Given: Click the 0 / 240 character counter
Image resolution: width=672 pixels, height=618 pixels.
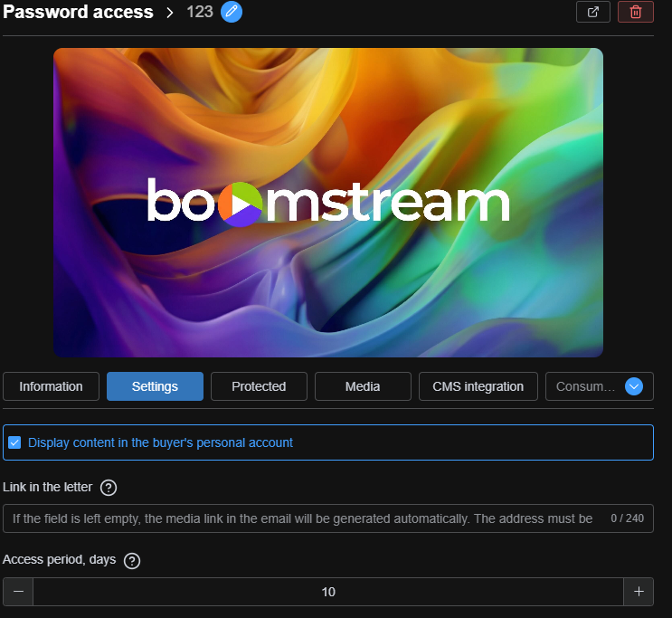Looking at the screenshot, I should tap(627, 518).
